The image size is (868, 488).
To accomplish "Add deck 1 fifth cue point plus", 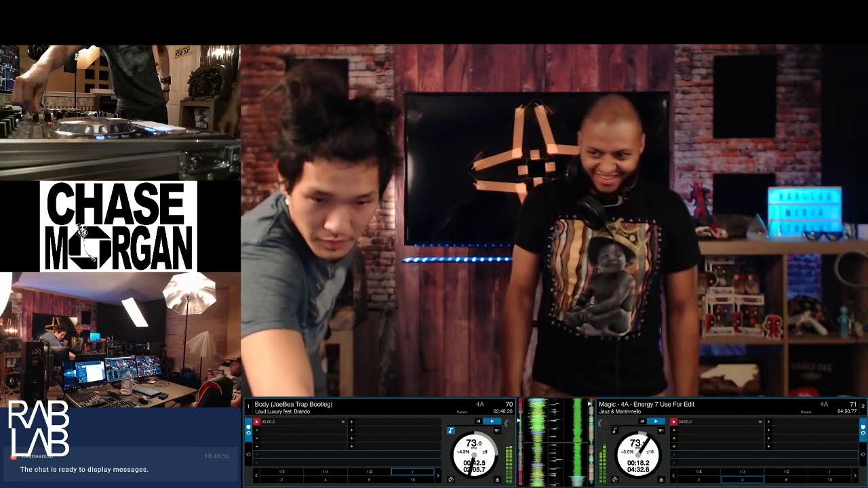I will 351,422.
